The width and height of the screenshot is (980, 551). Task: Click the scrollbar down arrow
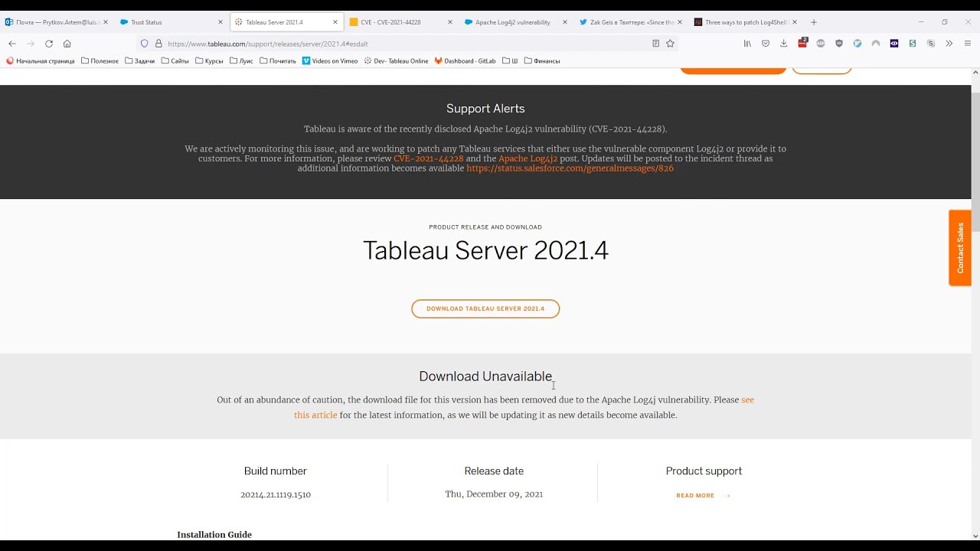coord(975,536)
